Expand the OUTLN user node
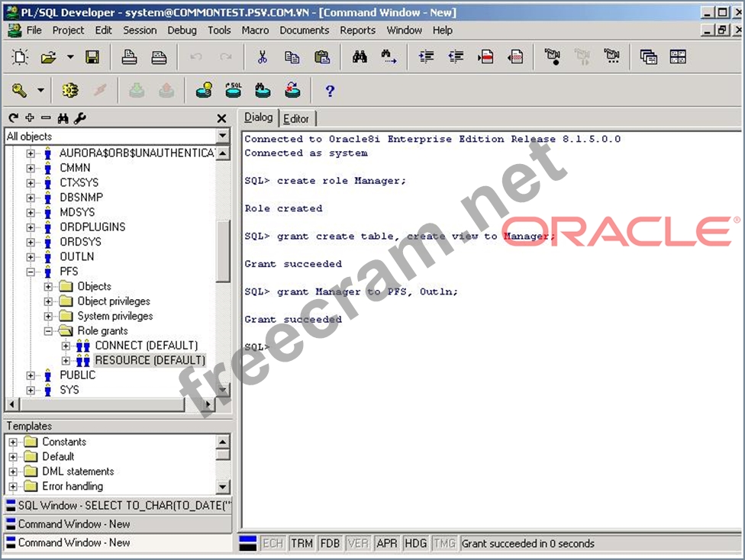745x560 pixels. click(x=31, y=257)
